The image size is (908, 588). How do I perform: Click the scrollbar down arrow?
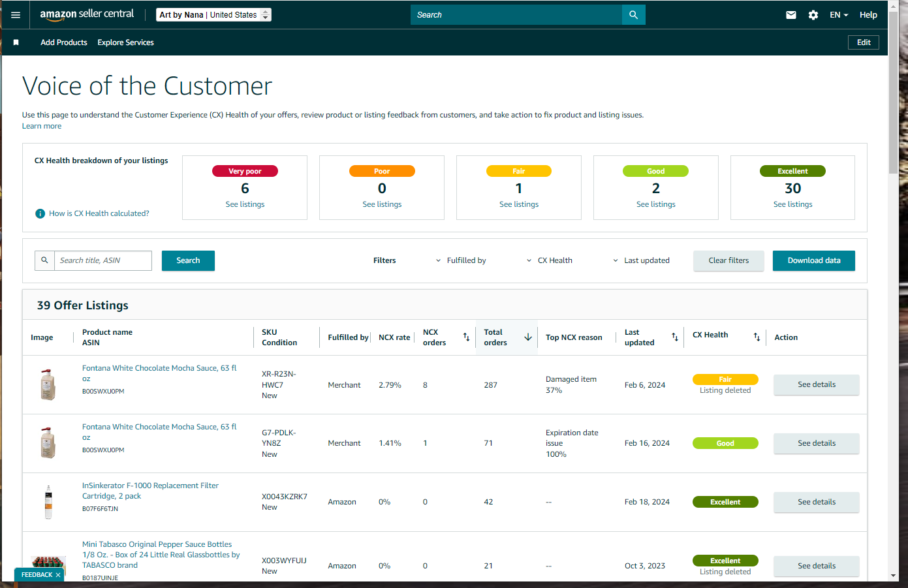(x=894, y=576)
